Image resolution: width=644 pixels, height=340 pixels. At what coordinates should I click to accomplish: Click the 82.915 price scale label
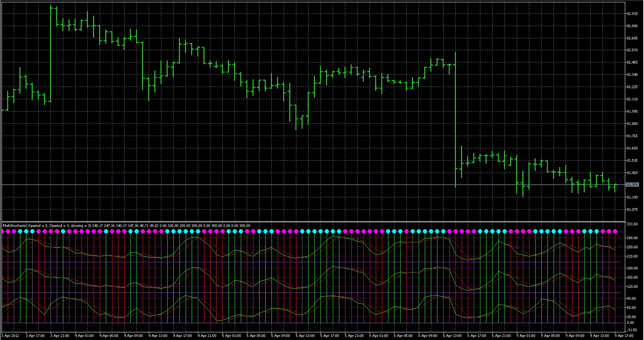632,14
